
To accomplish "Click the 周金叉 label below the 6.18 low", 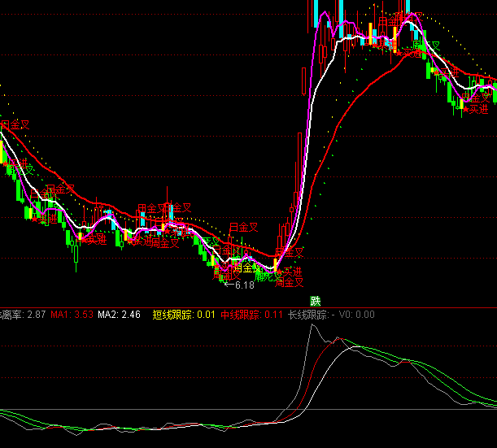I will (x=290, y=283).
